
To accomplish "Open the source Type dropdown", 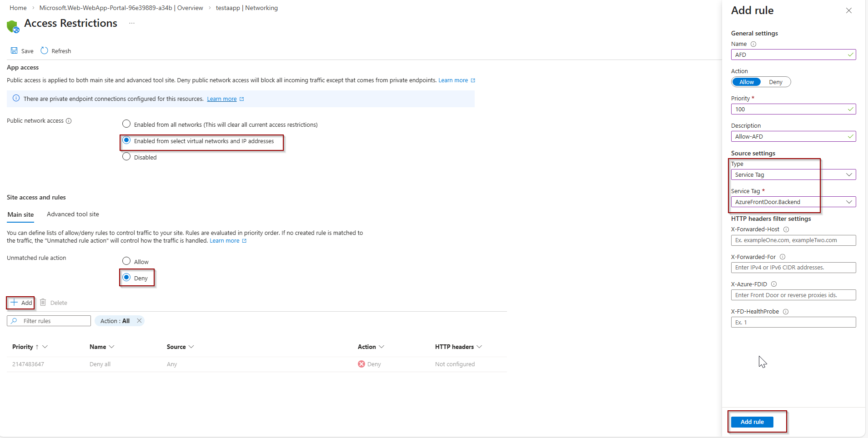I will point(793,175).
